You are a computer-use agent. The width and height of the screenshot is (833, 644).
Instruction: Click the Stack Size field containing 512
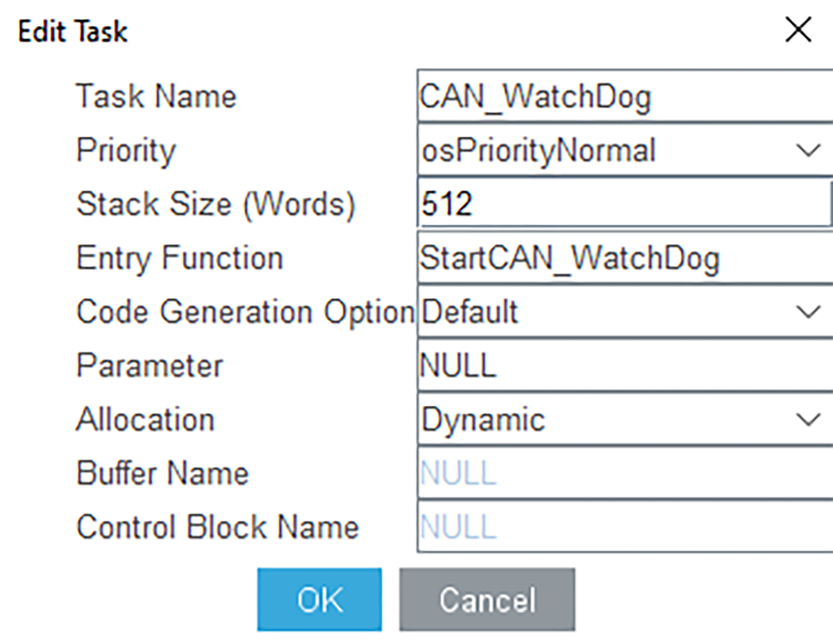(x=623, y=205)
